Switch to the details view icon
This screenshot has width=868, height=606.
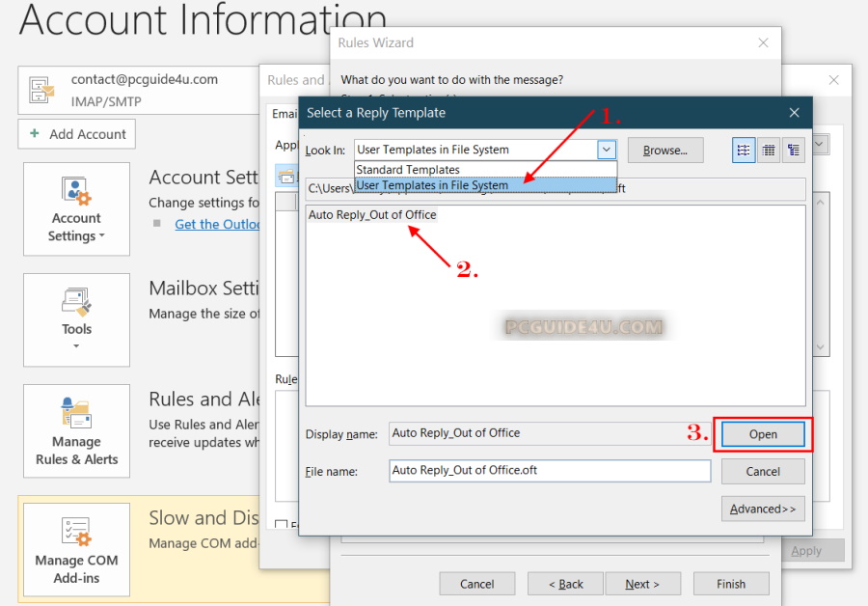pos(769,150)
